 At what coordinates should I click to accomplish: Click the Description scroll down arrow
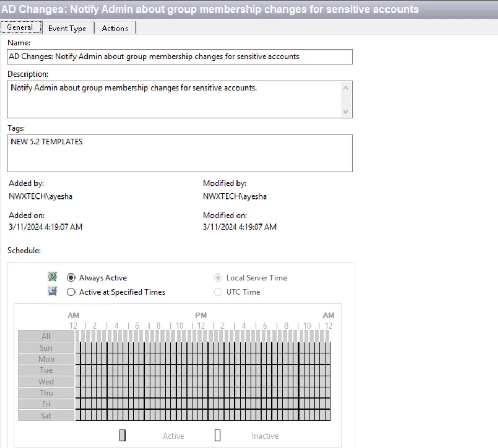[x=346, y=112]
